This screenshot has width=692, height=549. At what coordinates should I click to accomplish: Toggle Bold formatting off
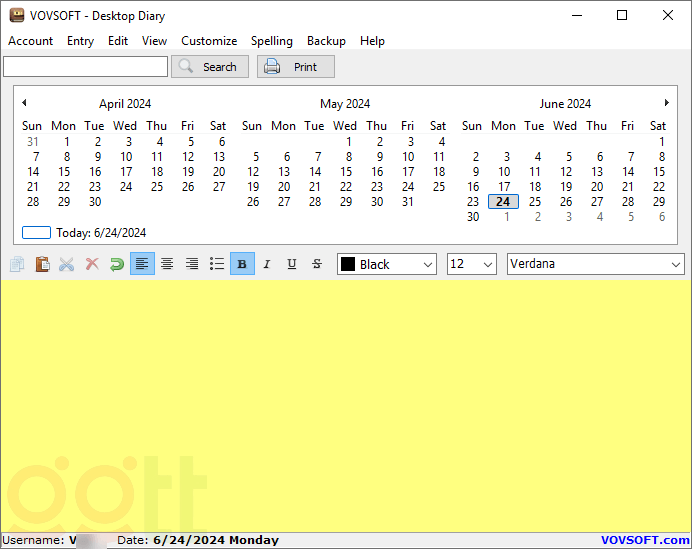242,264
